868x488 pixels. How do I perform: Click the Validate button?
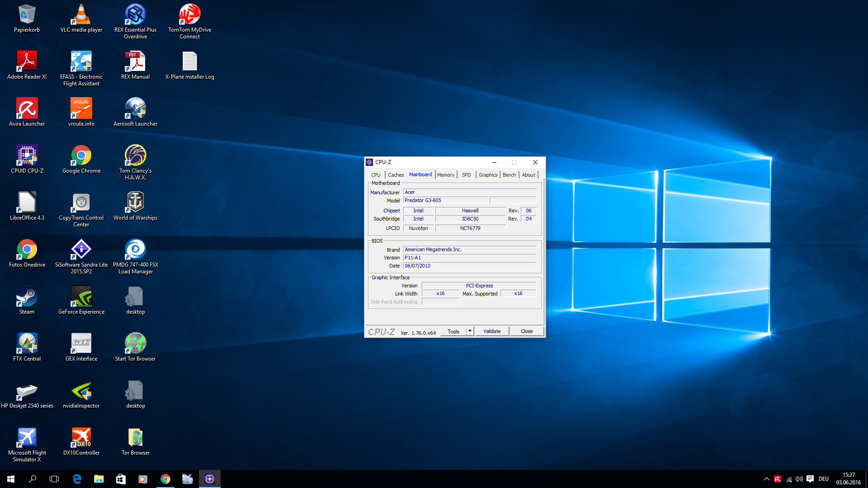click(x=492, y=331)
